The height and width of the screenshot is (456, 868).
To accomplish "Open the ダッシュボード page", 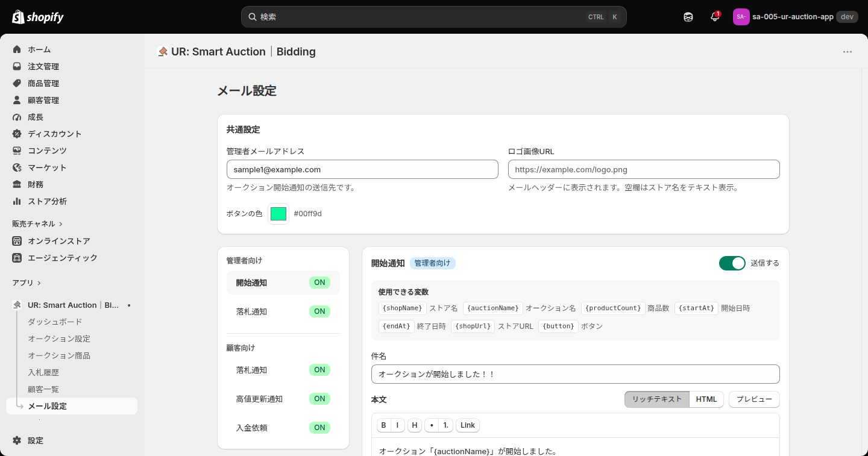I will point(55,322).
